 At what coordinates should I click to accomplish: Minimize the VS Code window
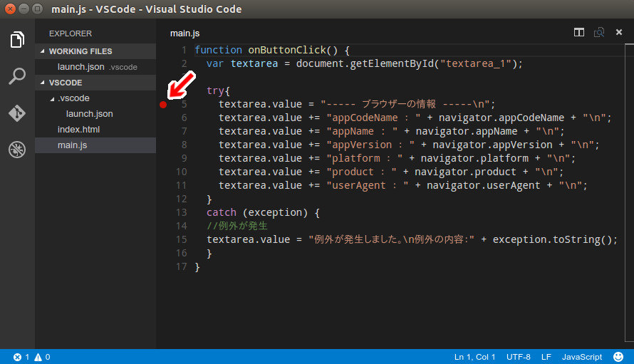point(24,9)
